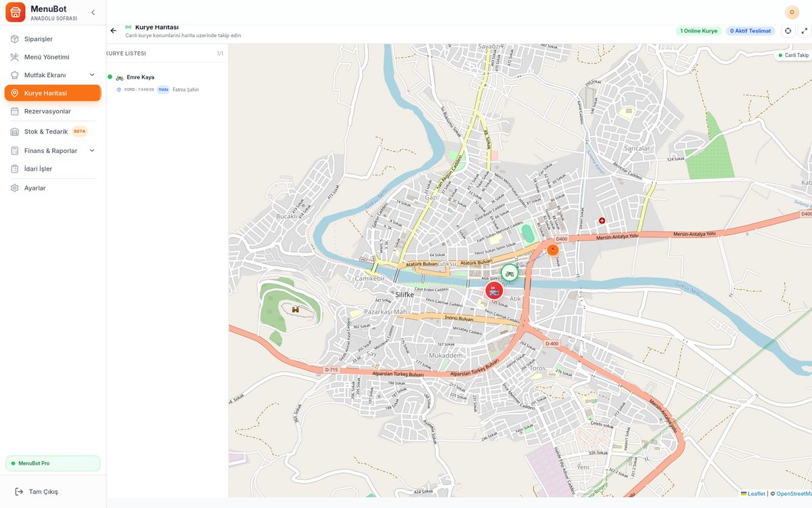
Task: Click the Tam Çıkış exit arrow icon
Action: (19, 491)
